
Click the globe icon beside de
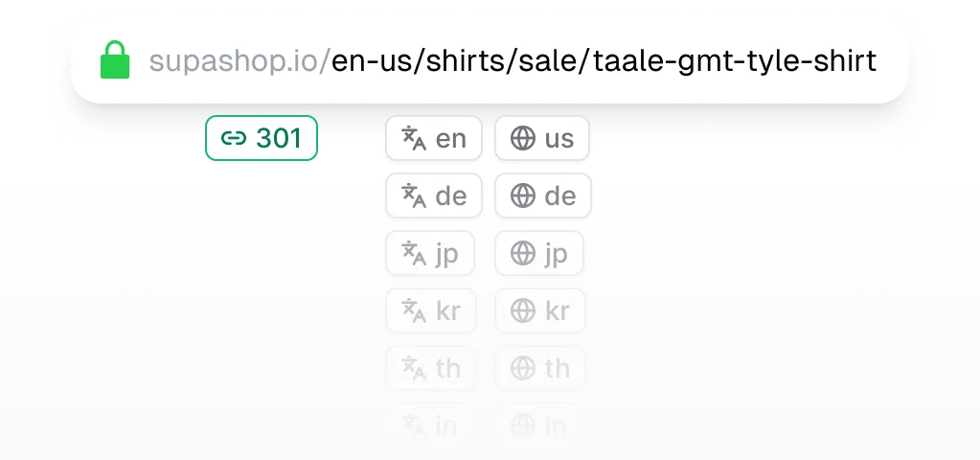pos(523,196)
